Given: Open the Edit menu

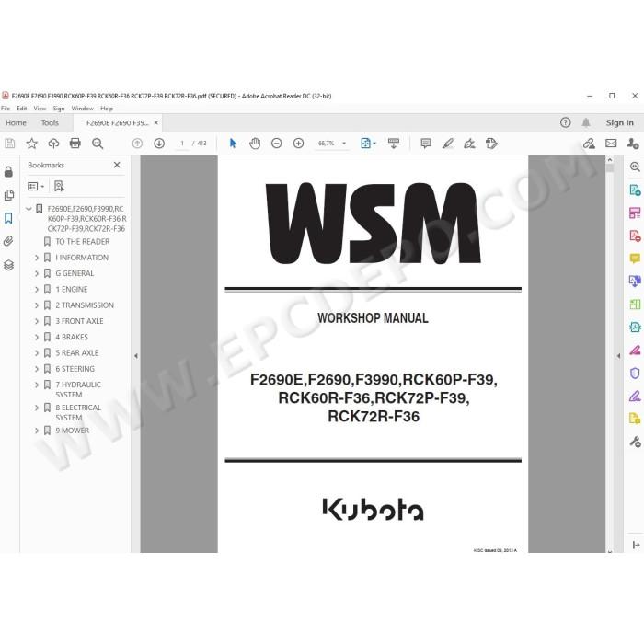Looking at the screenshot, I should [x=22, y=109].
